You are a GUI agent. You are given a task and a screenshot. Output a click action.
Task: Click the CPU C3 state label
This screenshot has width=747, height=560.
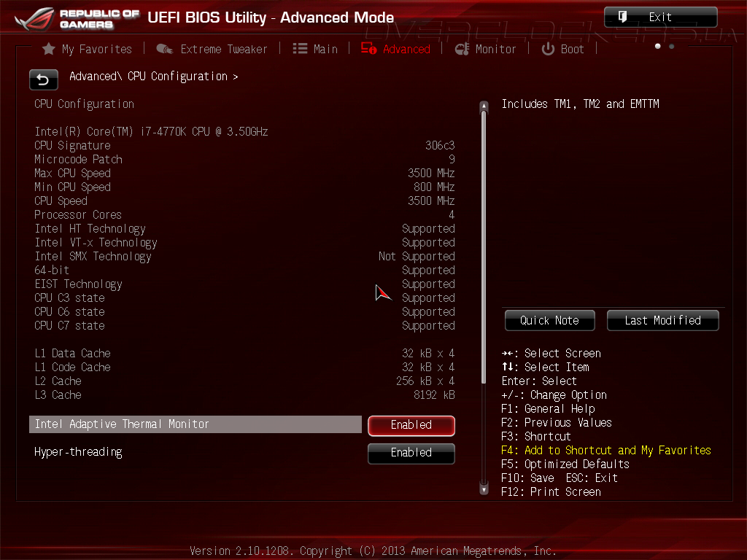click(69, 297)
